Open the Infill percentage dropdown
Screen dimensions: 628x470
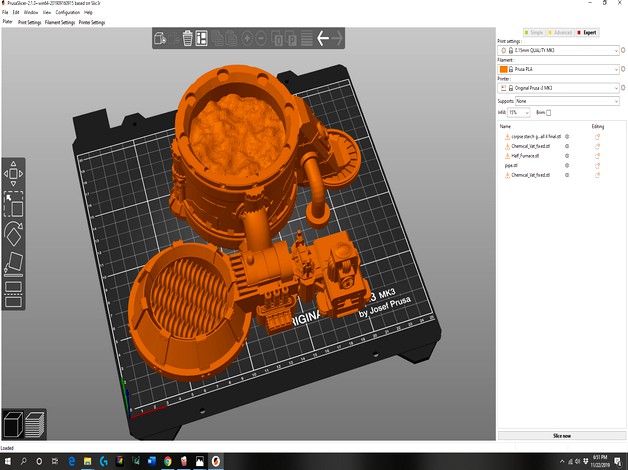519,113
